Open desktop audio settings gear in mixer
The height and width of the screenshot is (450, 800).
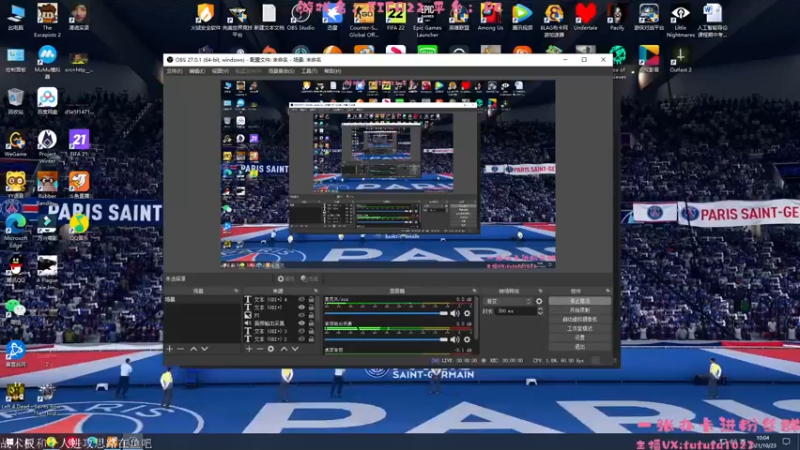(467, 339)
